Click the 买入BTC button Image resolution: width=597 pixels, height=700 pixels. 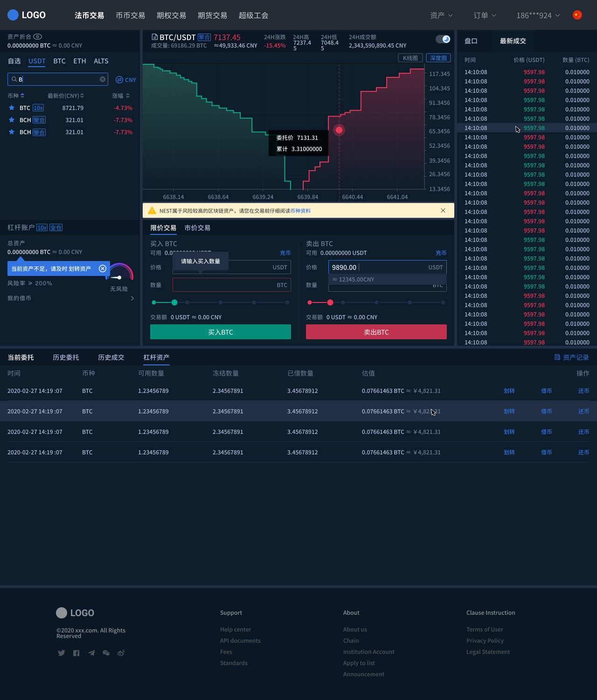(x=221, y=332)
